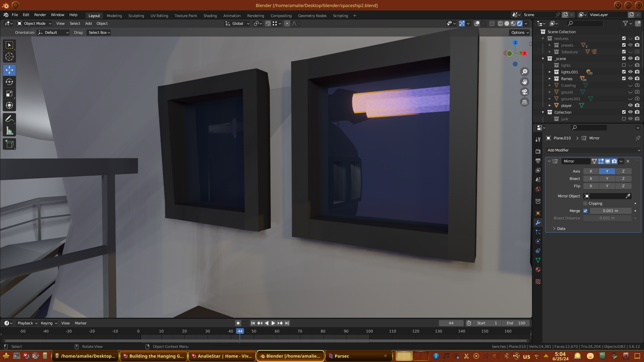Screen dimensions: 644x362
Task: Enable the Clipping checkbox
Action: tap(585, 203)
